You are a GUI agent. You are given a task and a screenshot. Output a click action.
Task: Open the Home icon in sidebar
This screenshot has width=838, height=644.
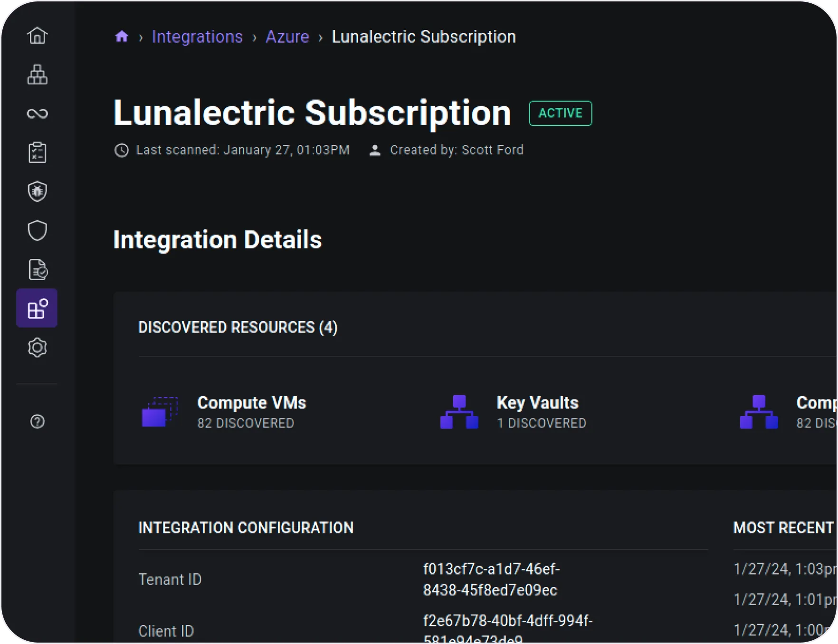tap(37, 36)
